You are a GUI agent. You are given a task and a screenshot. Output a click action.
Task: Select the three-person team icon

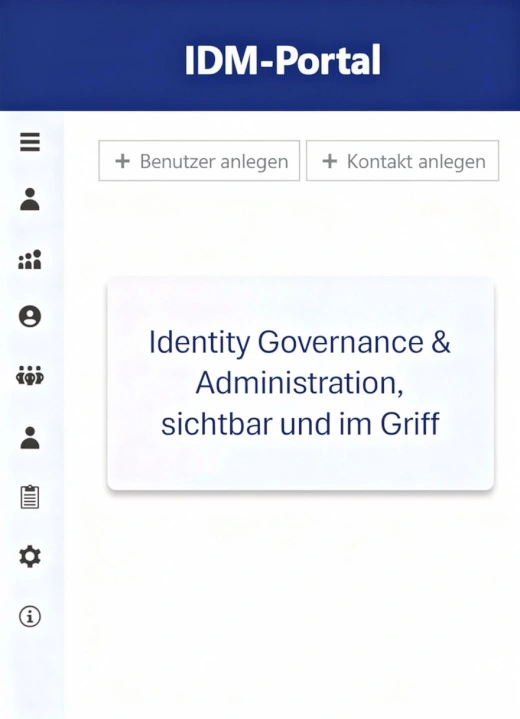click(x=30, y=376)
